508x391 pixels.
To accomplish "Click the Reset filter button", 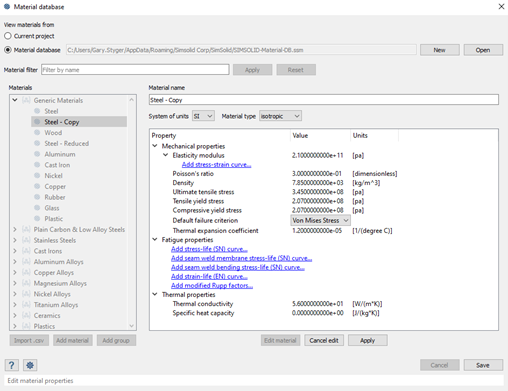I will click(296, 70).
